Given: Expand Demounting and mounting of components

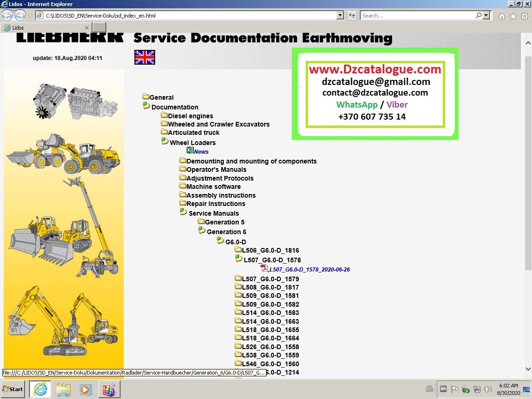Looking at the screenshot, I should click(x=251, y=161).
